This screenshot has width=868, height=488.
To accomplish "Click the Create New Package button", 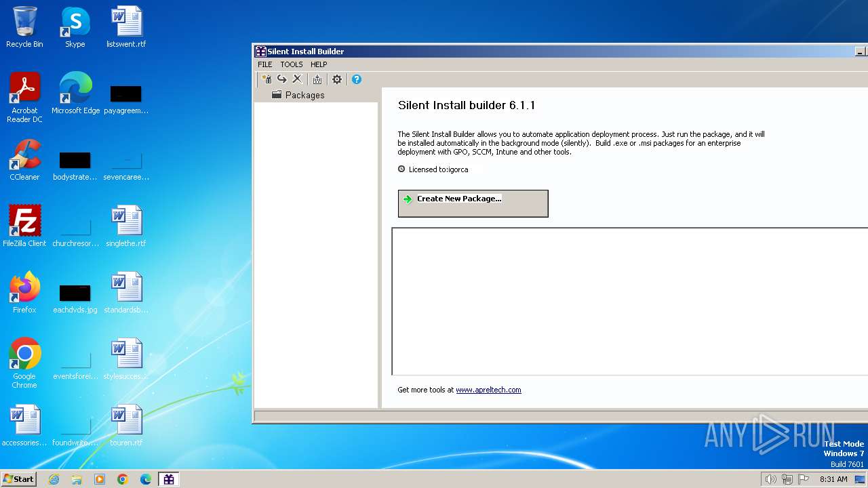I will (x=473, y=203).
